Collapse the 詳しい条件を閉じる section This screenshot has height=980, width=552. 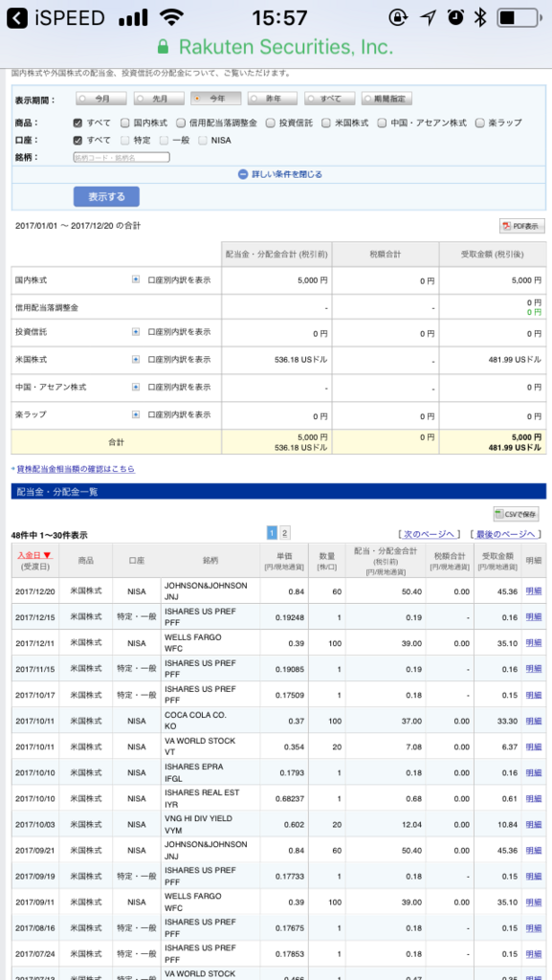coord(279,174)
